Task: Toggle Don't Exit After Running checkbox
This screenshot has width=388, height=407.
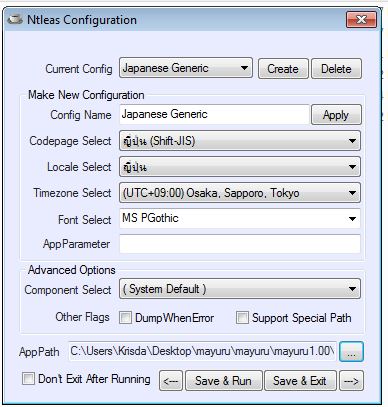Action: tap(28, 379)
